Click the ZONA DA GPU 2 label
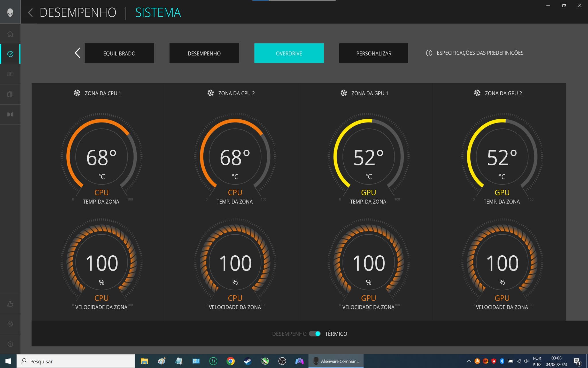The image size is (588, 368). click(x=503, y=93)
